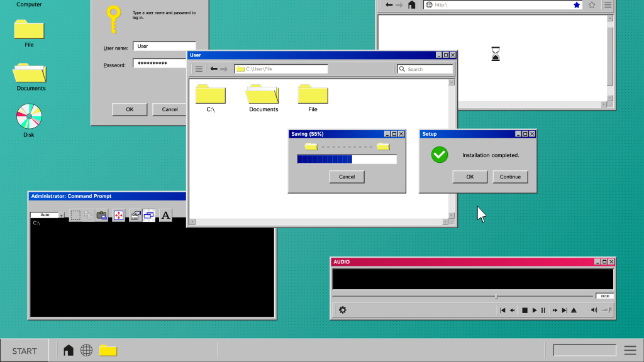Expand the Auto font size dropdown
Screen dimensions: 644x362
click(x=62, y=215)
